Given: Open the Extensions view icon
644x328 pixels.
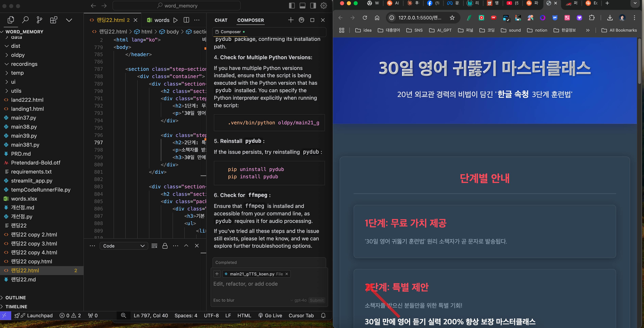Looking at the screenshot, I should (x=54, y=20).
